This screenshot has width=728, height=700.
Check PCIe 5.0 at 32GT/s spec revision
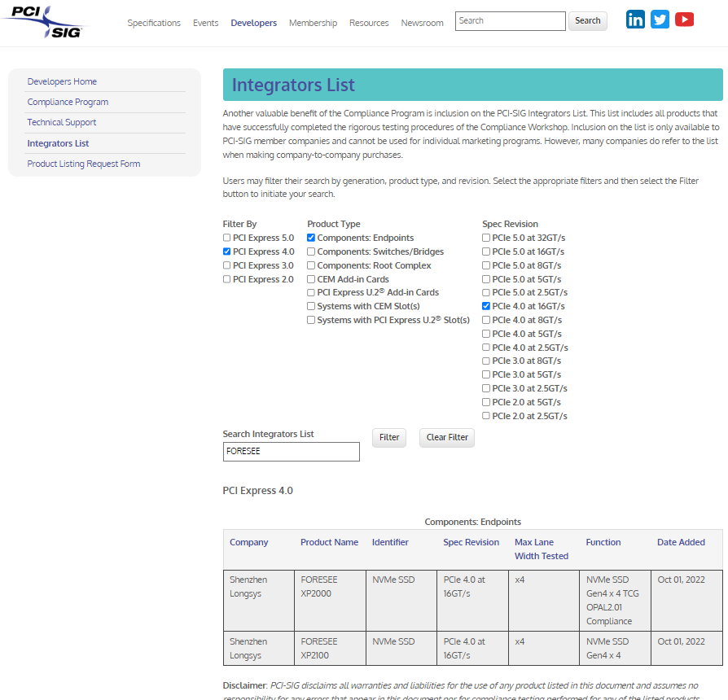[485, 238]
